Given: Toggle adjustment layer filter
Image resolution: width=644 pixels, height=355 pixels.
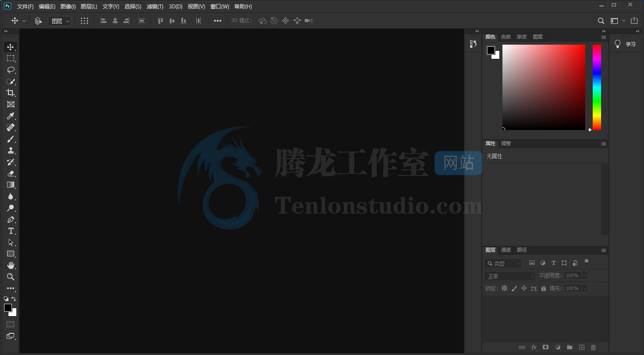Looking at the screenshot, I should (x=543, y=263).
